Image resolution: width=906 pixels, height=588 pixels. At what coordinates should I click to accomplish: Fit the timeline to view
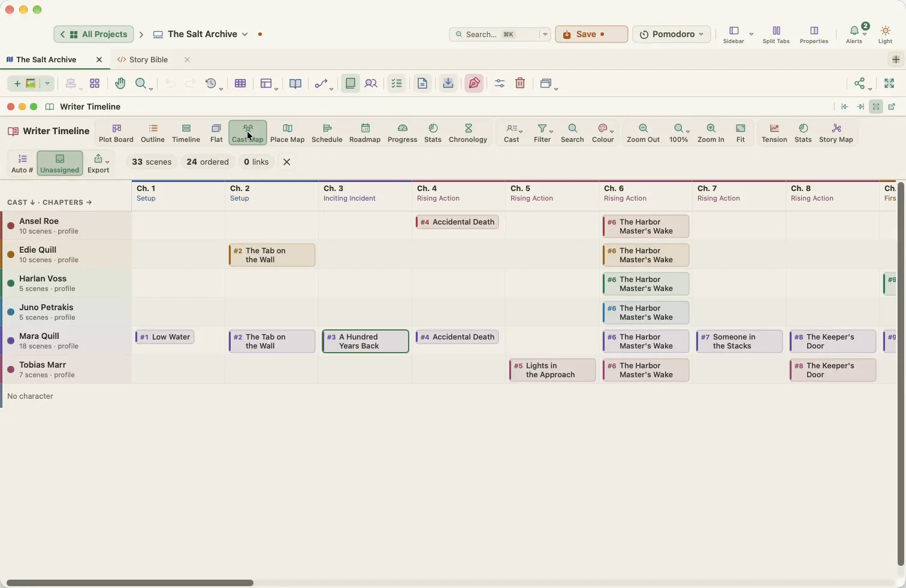pos(741,133)
